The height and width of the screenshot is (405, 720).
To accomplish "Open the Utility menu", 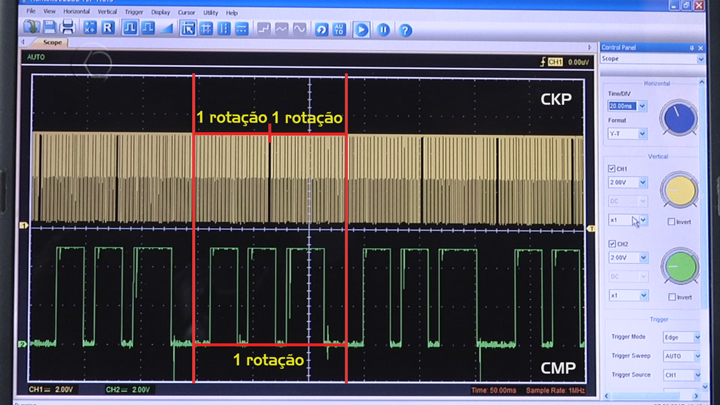I will 210,12.
